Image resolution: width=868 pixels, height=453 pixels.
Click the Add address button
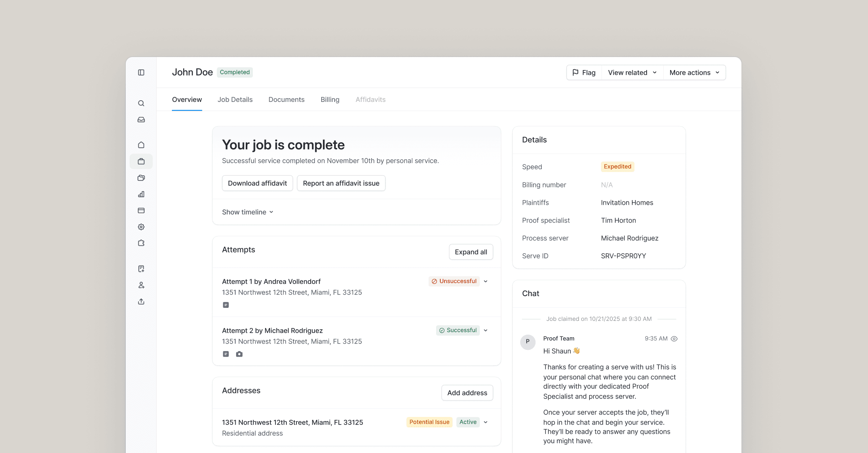[467, 393]
